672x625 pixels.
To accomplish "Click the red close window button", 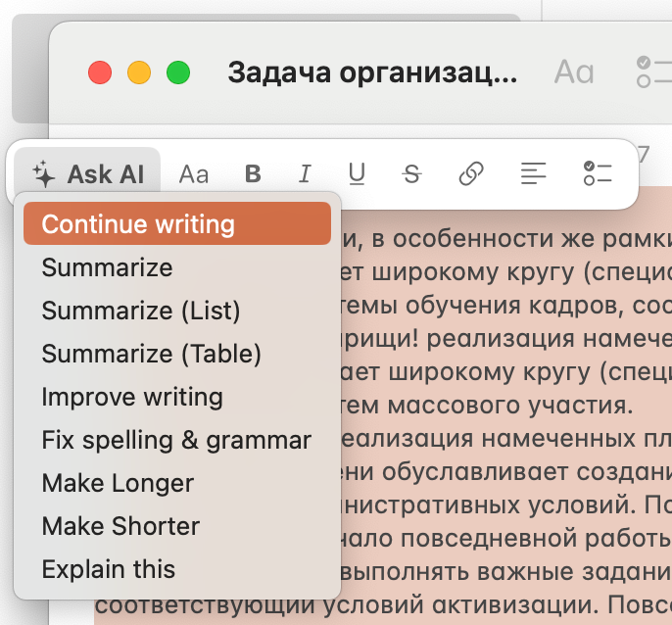I will coord(100,72).
